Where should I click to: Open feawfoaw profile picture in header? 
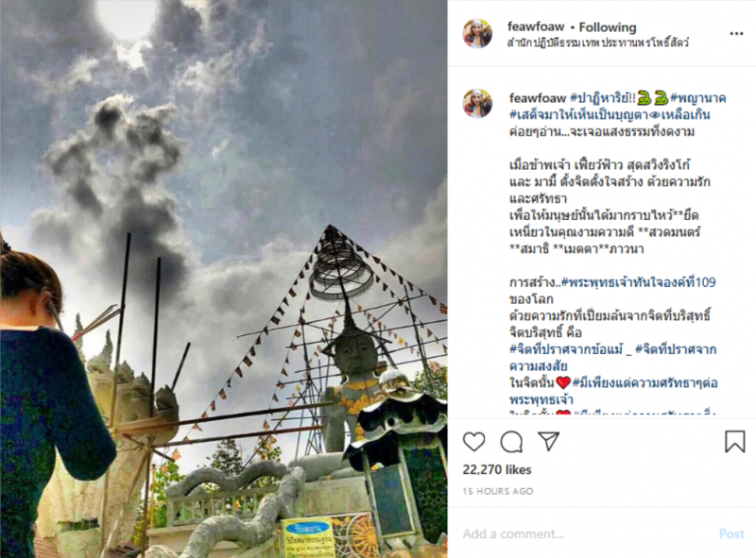pyautogui.click(x=477, y=34)
